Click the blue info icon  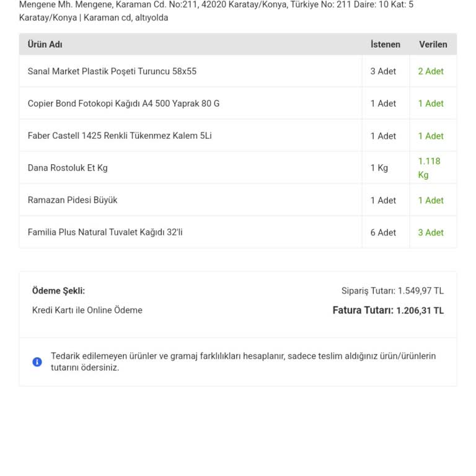(37, 362)
